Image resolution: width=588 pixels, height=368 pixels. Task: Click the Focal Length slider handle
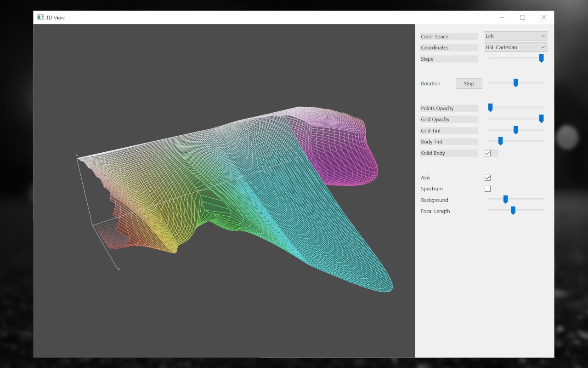pos(513,211)
